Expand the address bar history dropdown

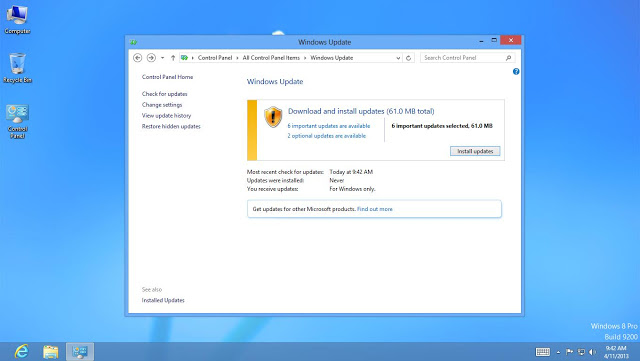[x=398, y=58]
